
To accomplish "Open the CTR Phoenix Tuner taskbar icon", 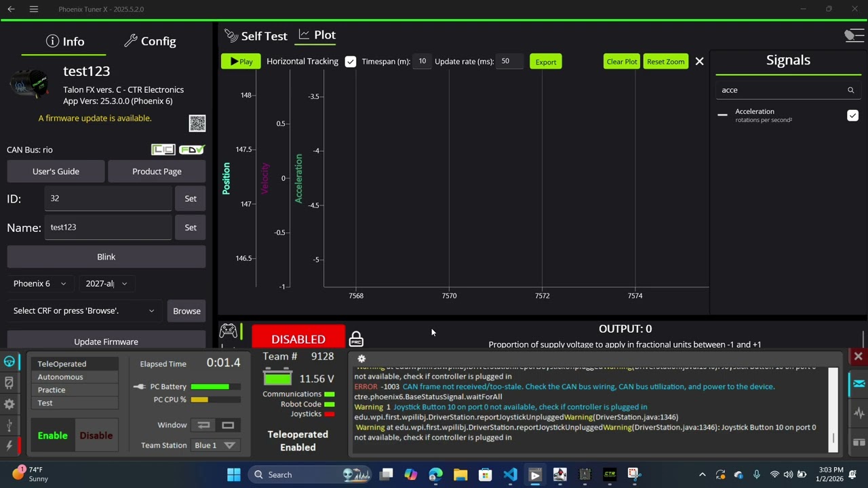I will [x=610, y=474].
